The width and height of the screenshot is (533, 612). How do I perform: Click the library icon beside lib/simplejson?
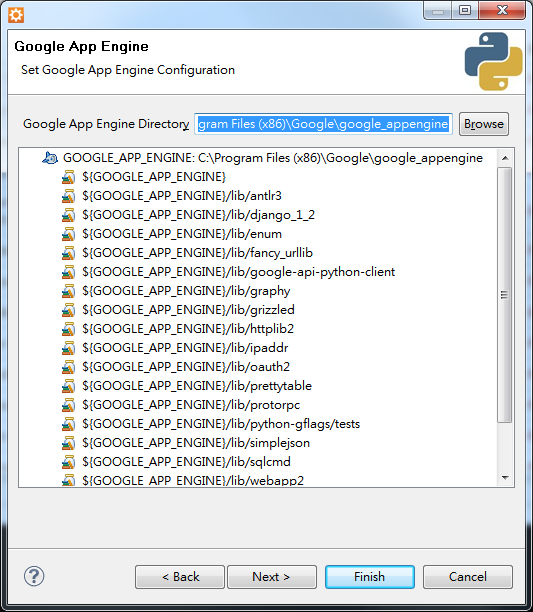coord(68,443)
